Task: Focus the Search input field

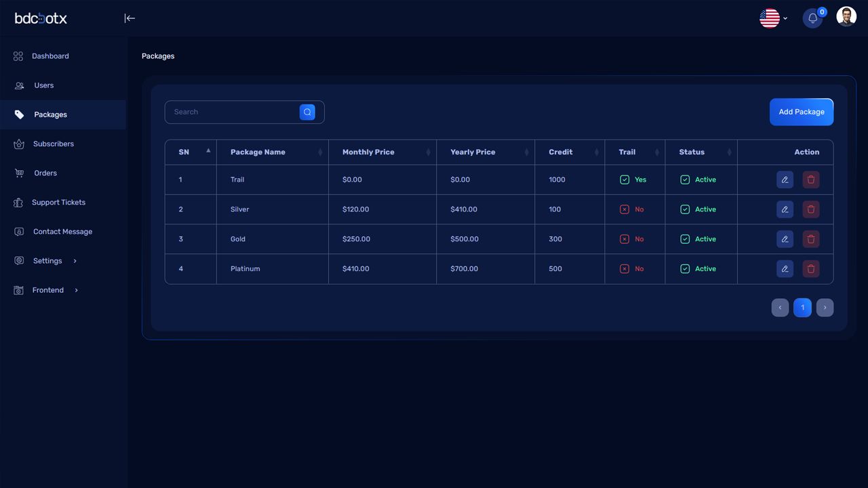Action: [231, 112]
